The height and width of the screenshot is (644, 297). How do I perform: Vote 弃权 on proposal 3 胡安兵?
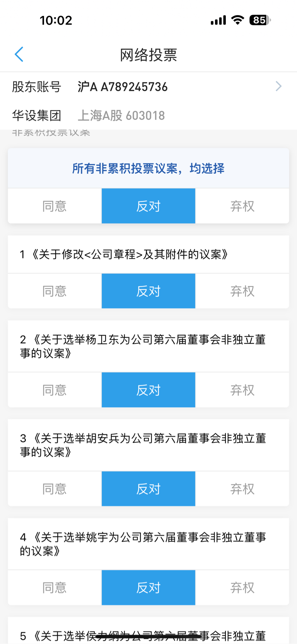(x=242, y=489)
